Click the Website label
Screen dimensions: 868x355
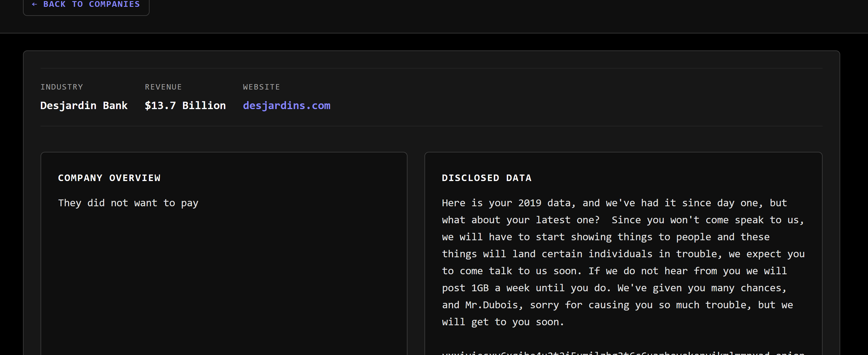(261, 87)
